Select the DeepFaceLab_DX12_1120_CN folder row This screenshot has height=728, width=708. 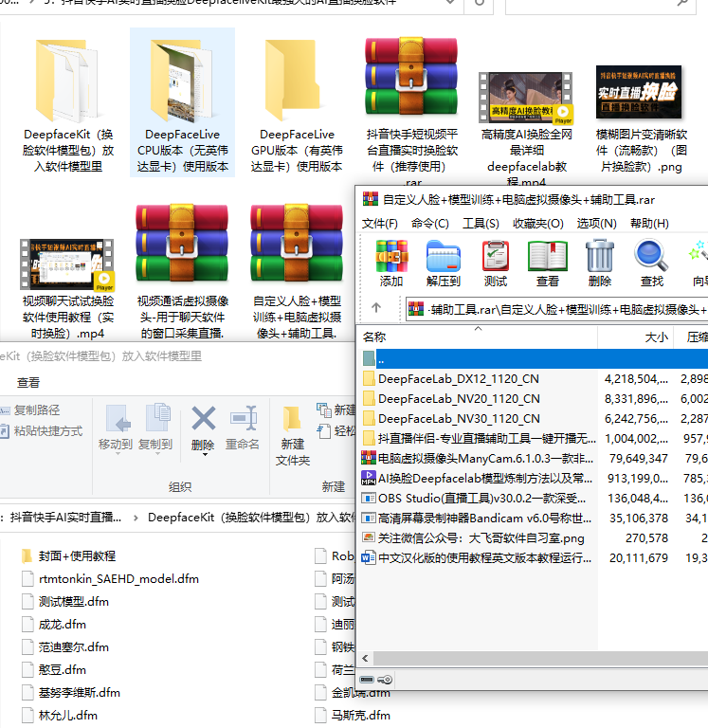click(535, 379)
